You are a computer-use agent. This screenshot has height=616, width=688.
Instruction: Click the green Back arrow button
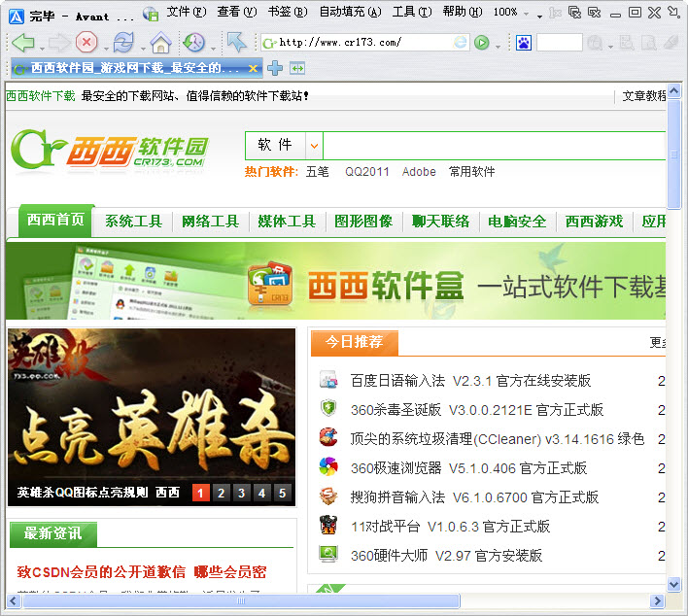[x=22, y=43]
